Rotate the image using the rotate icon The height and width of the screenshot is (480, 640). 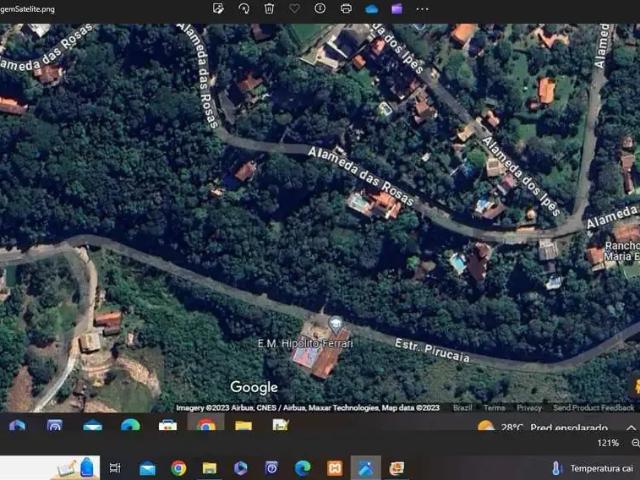point(243,8)
